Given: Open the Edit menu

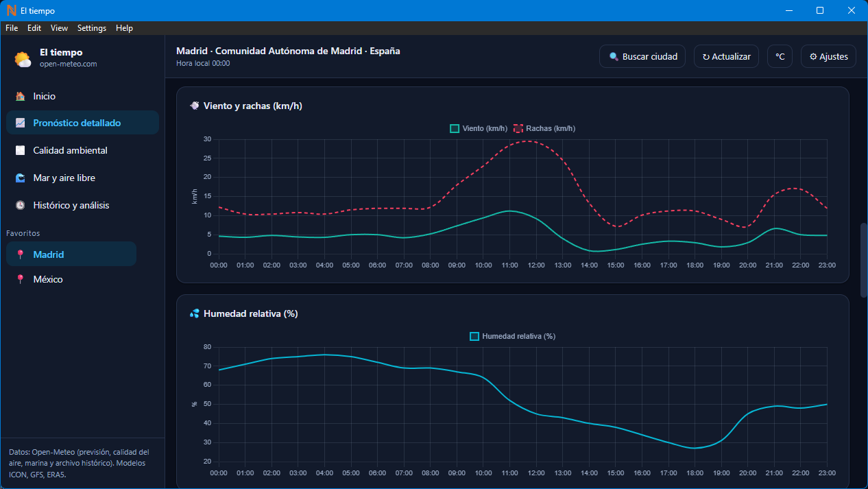Looking at the screenshot, I should point(34,28).
